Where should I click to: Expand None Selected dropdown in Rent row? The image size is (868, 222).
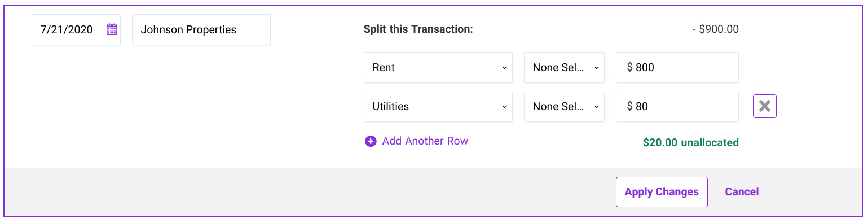coord(564,67)
